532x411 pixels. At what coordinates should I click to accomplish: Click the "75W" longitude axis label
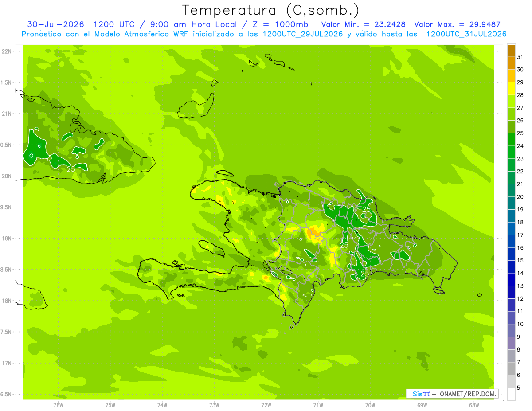click(x=110, y=405)
